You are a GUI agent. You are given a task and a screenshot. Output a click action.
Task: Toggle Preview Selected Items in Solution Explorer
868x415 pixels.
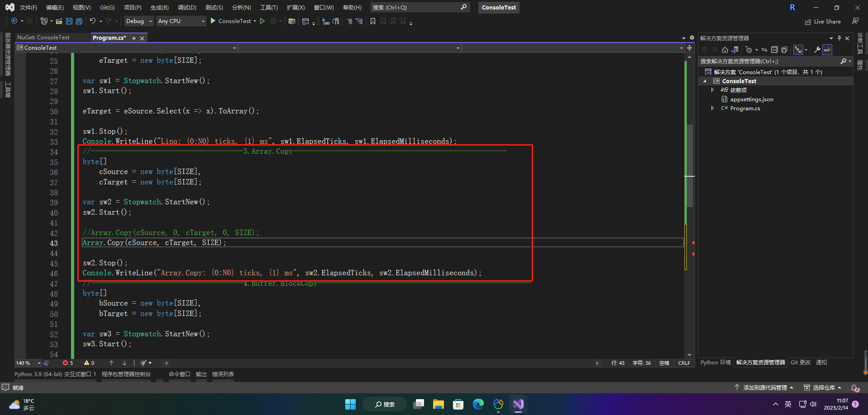tap(827, 50)
